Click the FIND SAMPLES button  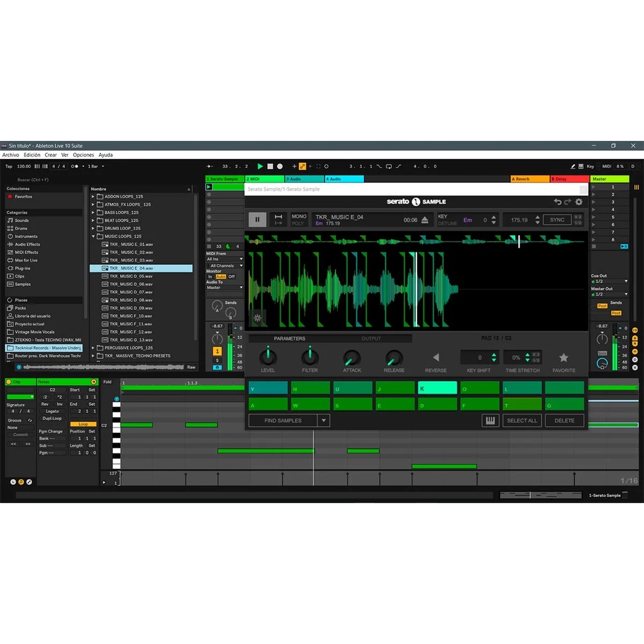[x=283, y=421]
